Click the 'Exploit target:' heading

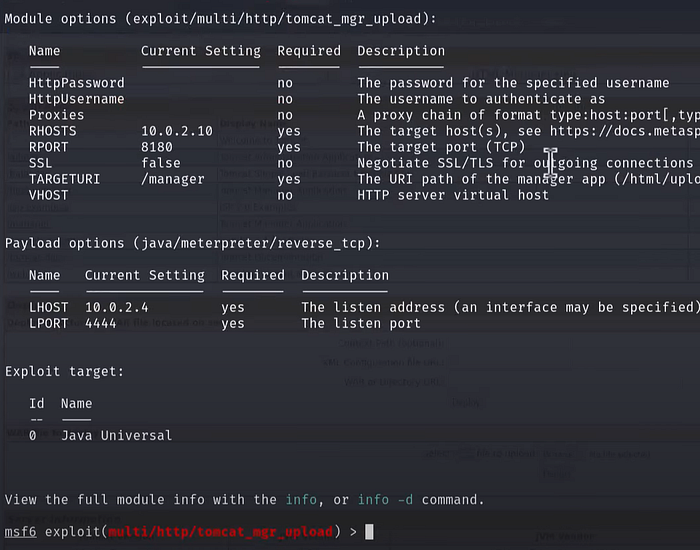click(x=64, y=372)
